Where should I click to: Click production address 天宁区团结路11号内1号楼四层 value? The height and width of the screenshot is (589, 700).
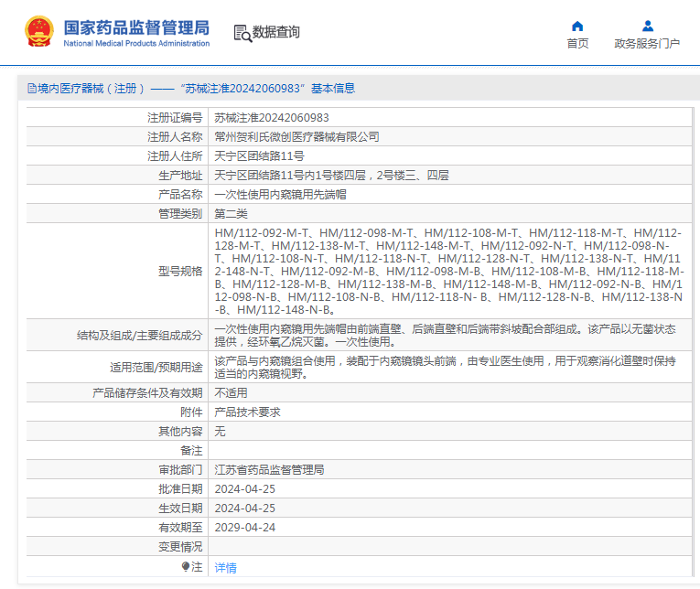click(331, 176)
